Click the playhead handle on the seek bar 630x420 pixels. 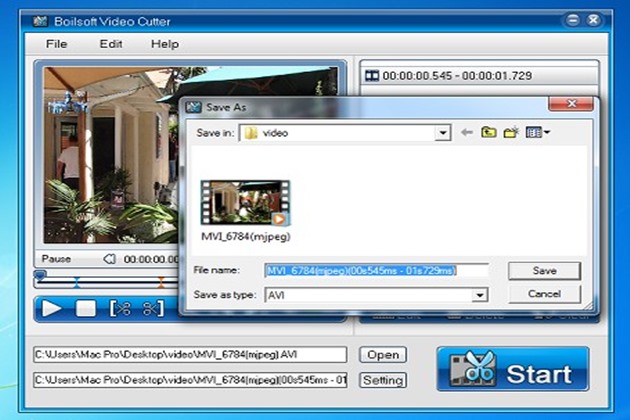point(40,275)
